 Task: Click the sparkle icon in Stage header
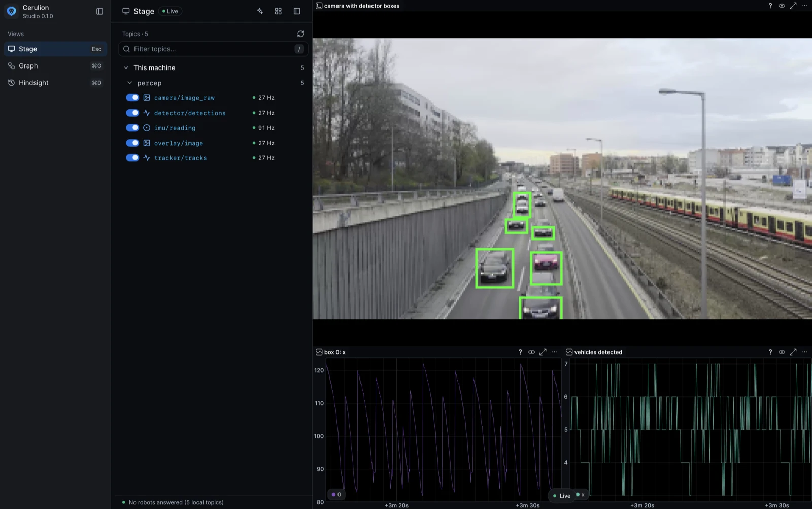point(260,11)
